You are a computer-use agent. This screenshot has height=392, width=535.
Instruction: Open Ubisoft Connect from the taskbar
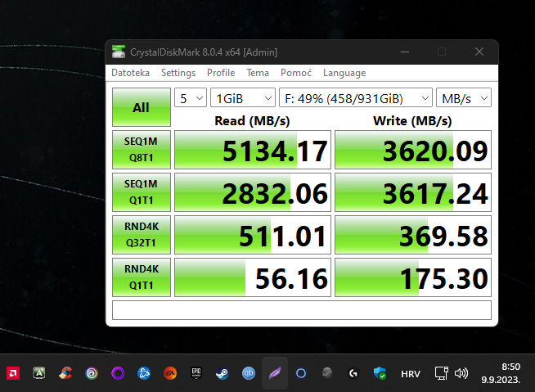pos(92,373)
